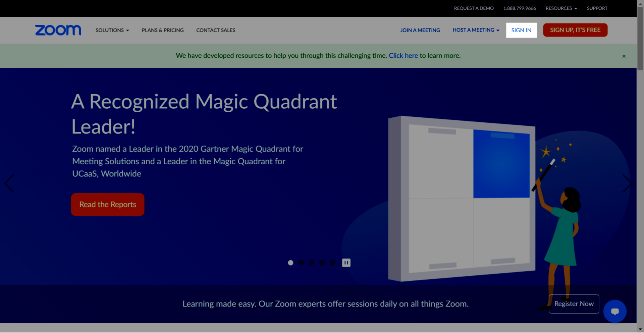Viewport: 644px width, 333px height.
Task: Select the second carousel dot
Action: click(x=301, y=263)
